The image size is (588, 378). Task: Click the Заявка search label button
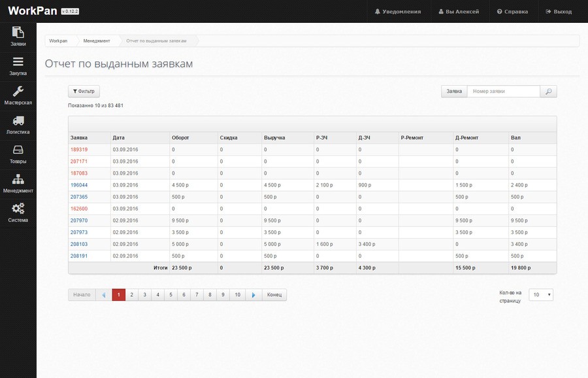click(x=454, y=91)
